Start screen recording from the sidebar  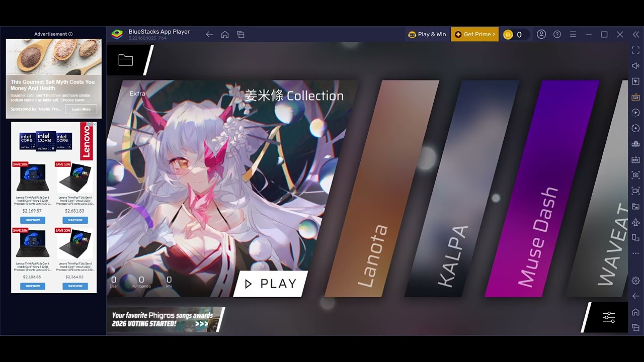[x=636, y=191]
